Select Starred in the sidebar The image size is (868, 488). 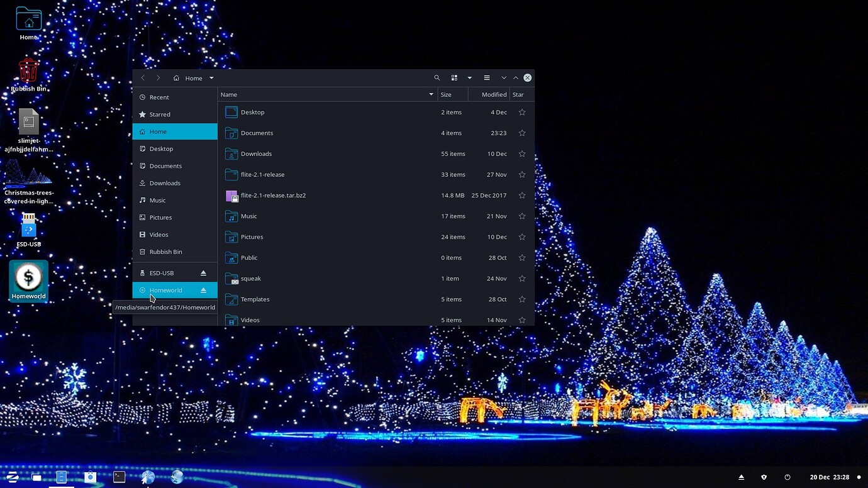pos(160,114)
